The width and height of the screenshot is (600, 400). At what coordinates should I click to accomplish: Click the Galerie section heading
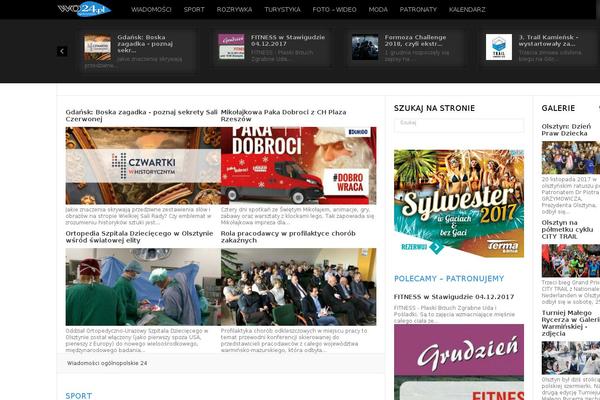pyautogui.click(x=558, y=108)
